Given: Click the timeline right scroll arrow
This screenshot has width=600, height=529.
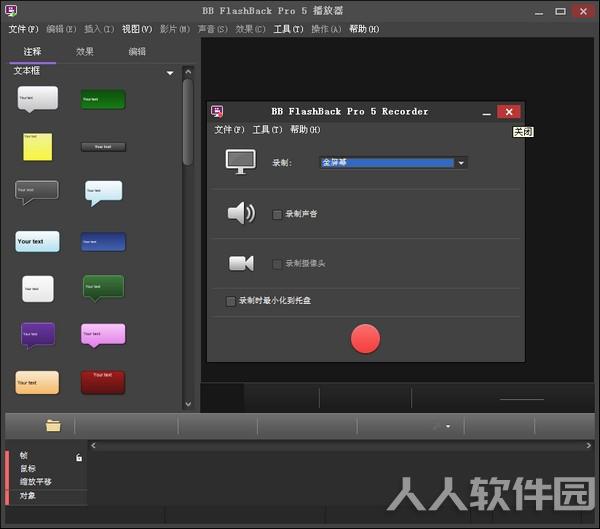Looking at the screenshot, I should [589, 445].
